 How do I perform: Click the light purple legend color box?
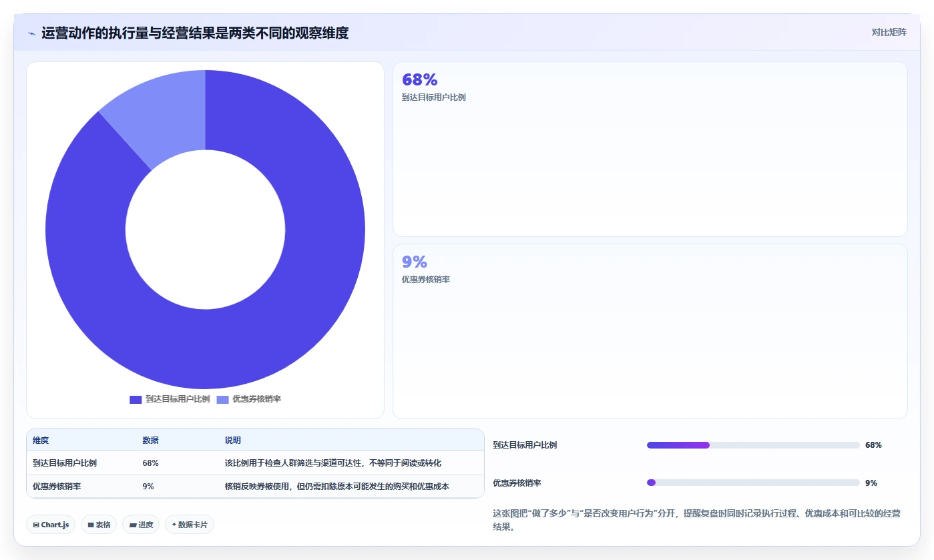[222, 399]
